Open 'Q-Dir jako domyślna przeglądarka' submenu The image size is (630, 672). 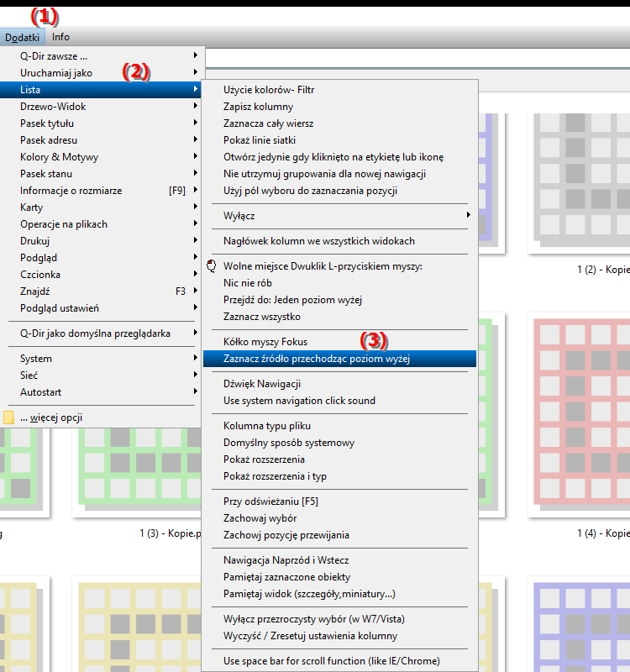(101, 333)
